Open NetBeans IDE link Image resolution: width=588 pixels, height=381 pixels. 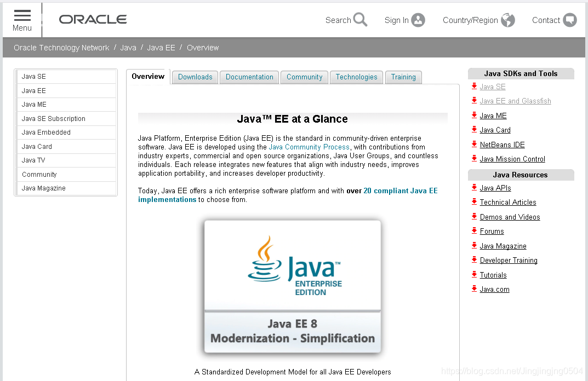pos(502,145)
